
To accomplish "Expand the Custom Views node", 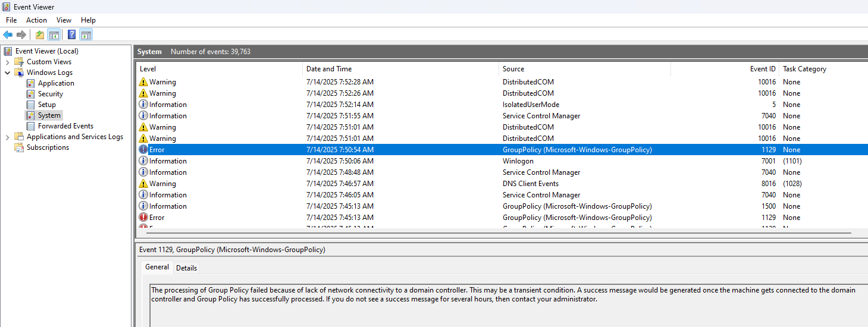I will pos(7,62).
